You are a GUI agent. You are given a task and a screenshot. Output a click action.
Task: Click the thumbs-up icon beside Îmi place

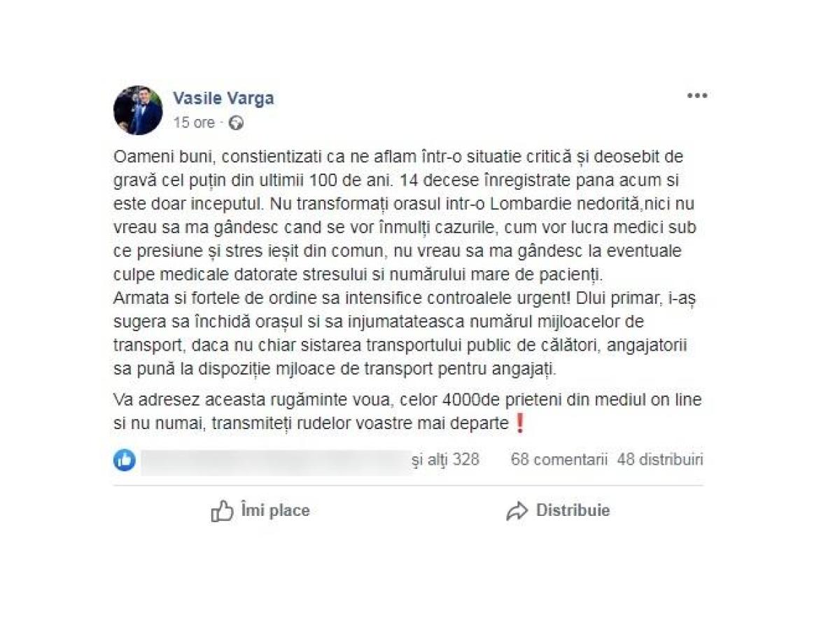[222, 511]
